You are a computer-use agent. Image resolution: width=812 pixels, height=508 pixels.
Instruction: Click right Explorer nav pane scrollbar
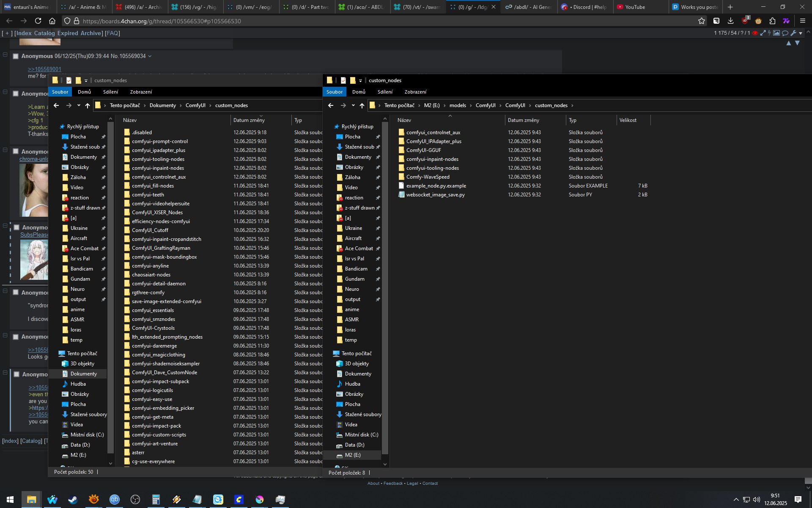(x=385, y=288)
